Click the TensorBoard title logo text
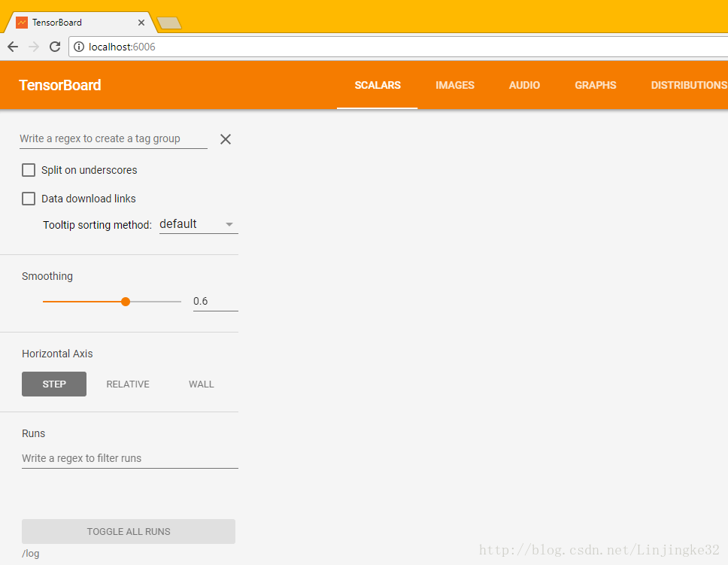This screenshot has width=728, height=565. pyautogui.click(x=60, y=85)
